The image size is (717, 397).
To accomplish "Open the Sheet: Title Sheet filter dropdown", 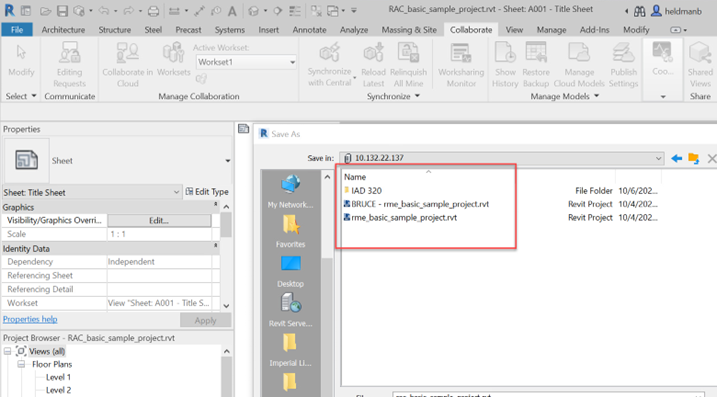I will click(x=176, y=192).
